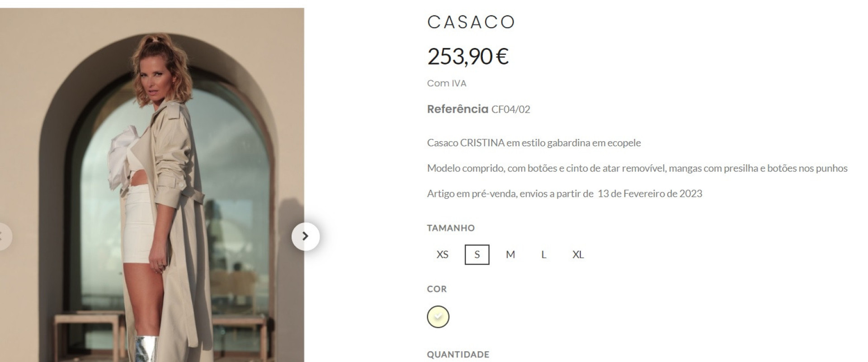Choose size M

coord(510,254)
